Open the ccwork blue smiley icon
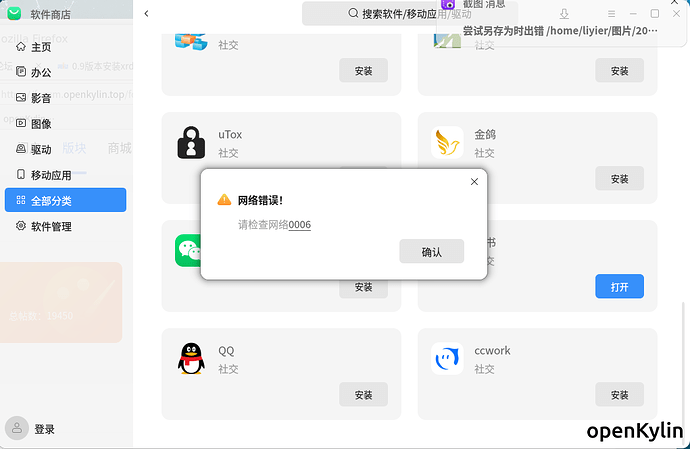Image resolution: width=690 pixels, height=449 pixels. [447, 359]
